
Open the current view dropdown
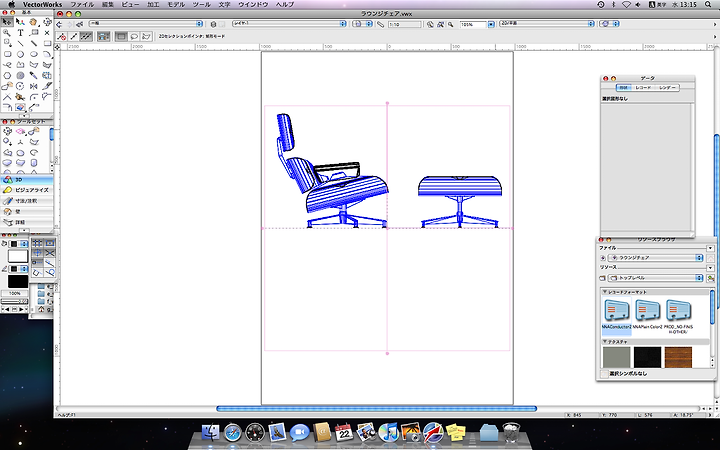pos(546,23)
